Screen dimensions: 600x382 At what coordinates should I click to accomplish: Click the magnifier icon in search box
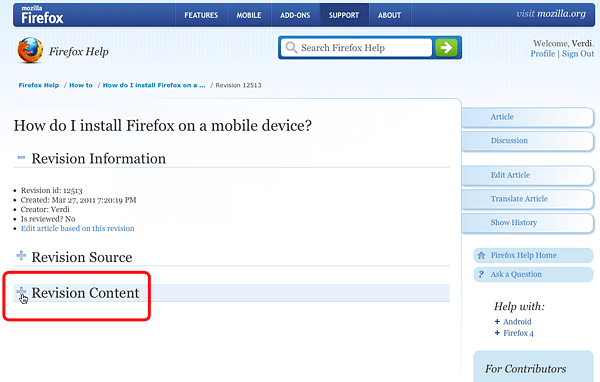tap(291, 48)
